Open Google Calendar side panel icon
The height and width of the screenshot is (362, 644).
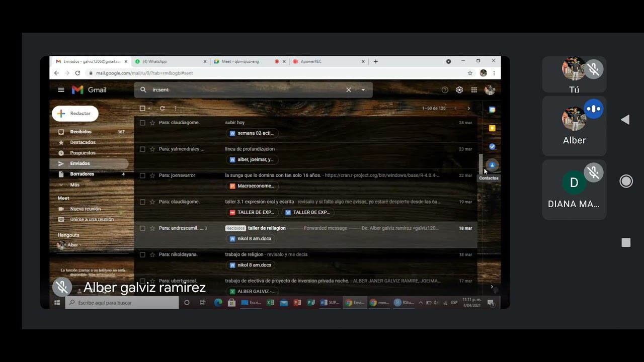(492, 110)
